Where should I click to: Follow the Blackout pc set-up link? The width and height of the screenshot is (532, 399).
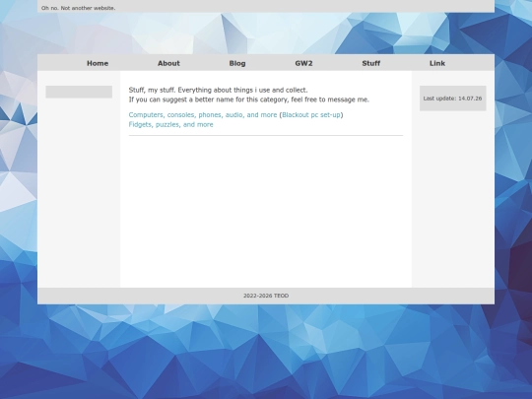tap(310, 115)
